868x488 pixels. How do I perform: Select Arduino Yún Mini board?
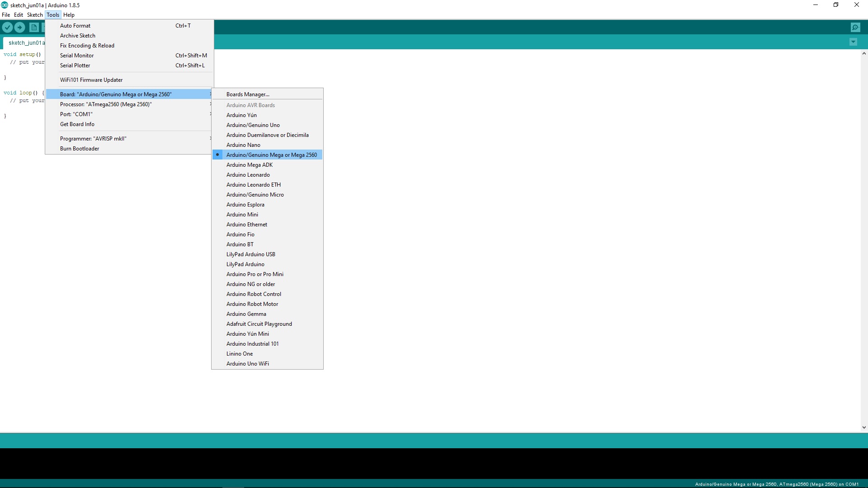click(x=267, y=334)
